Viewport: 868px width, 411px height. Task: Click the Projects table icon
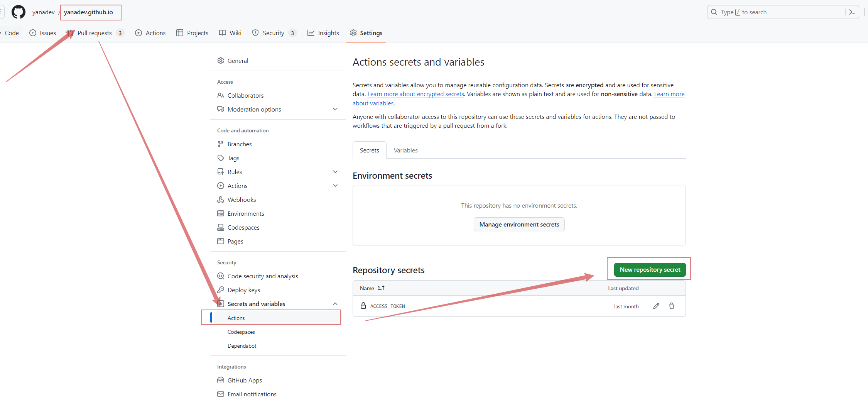[x=180, y=33]
